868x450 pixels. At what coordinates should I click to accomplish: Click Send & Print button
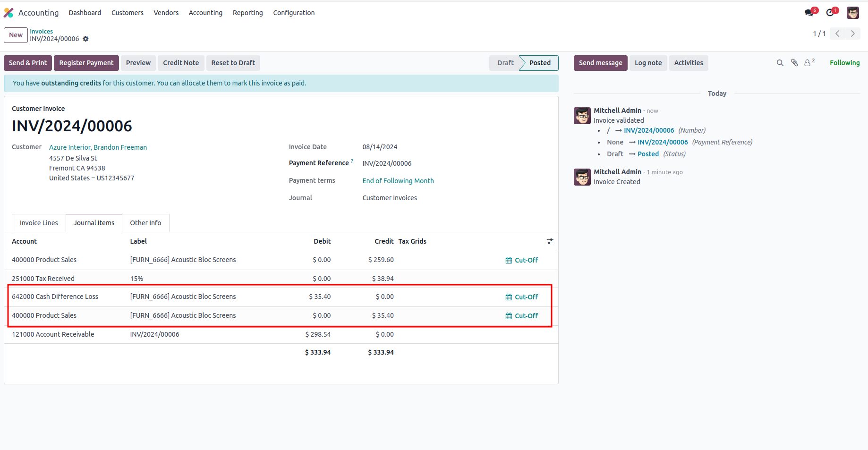(x=28, y=63)
